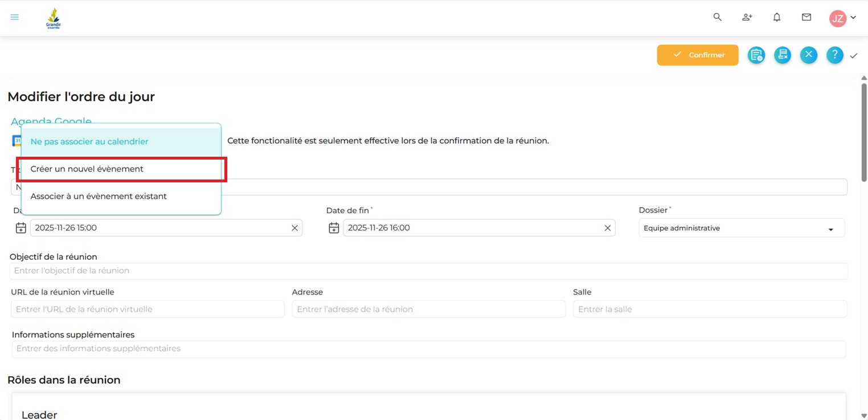Open the notifications bell

pos(777,17)
